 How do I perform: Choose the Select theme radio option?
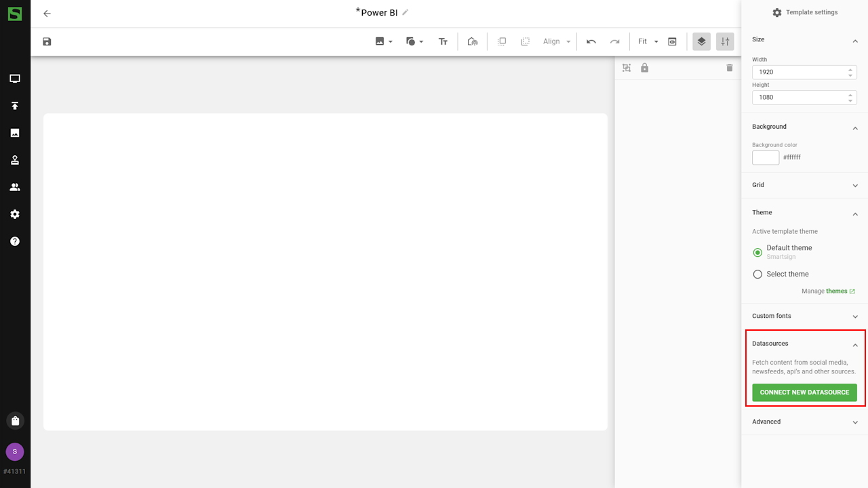pyautogui.click(x=757, y=274)
